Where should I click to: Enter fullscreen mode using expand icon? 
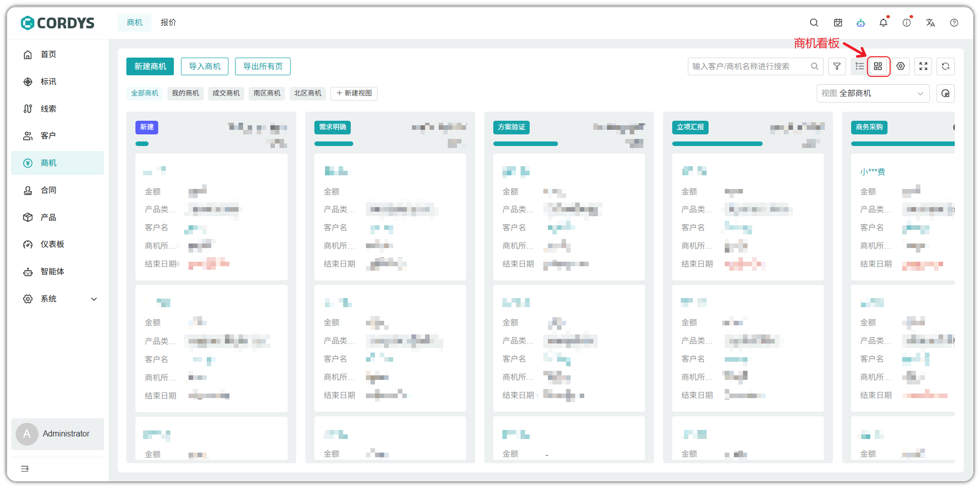coord(923,66)
